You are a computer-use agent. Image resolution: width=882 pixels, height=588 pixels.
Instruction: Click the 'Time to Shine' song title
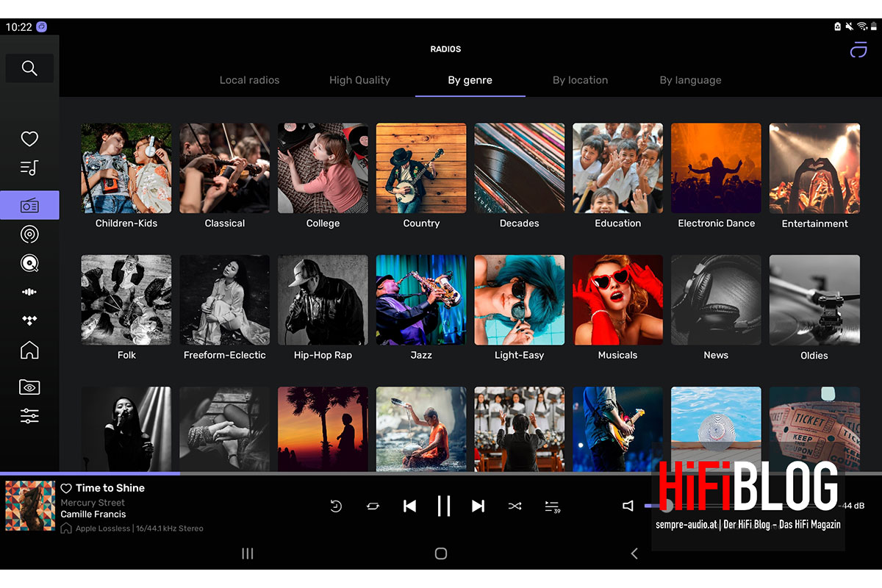tap(110, 488)
